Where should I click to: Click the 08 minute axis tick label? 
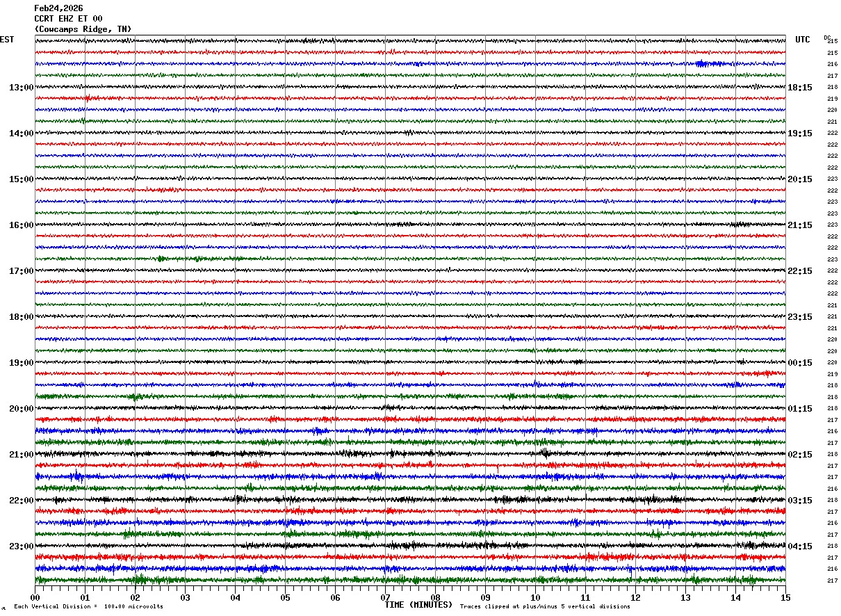tap(436, 597)
